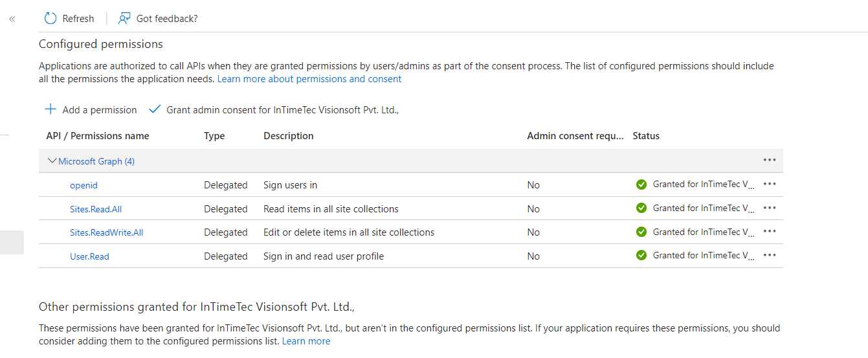Open the User.Read permission link
The image size is (868, 358).
(89, 256)
